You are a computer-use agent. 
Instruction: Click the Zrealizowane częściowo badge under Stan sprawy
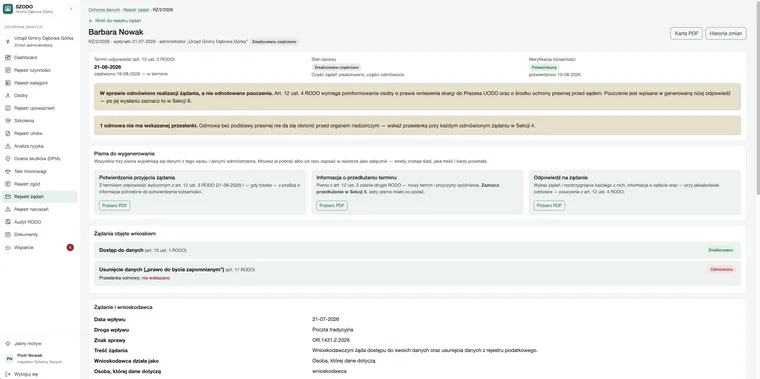(336, 67)
